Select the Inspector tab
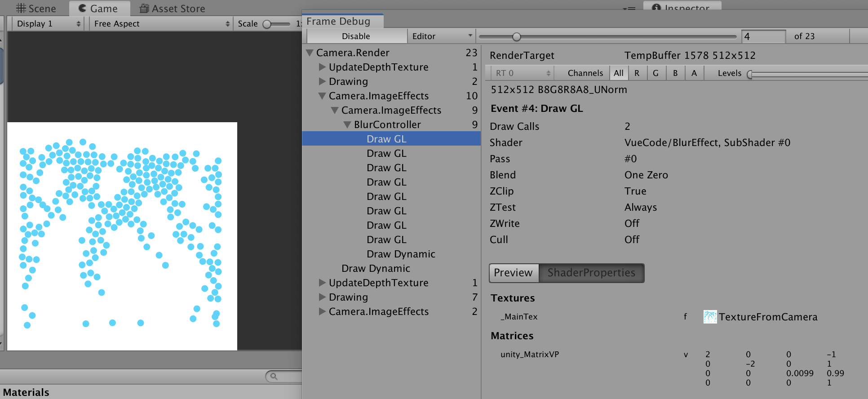 point(682,5)
